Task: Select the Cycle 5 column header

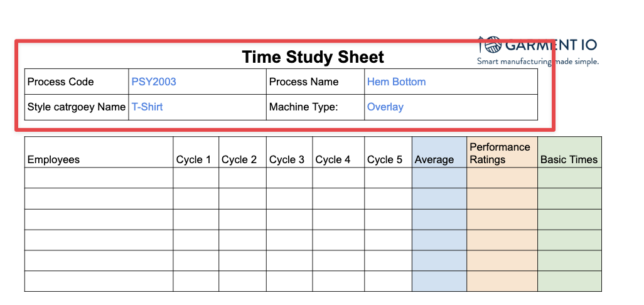Action: pyautogui.click(x=385, y=159)
